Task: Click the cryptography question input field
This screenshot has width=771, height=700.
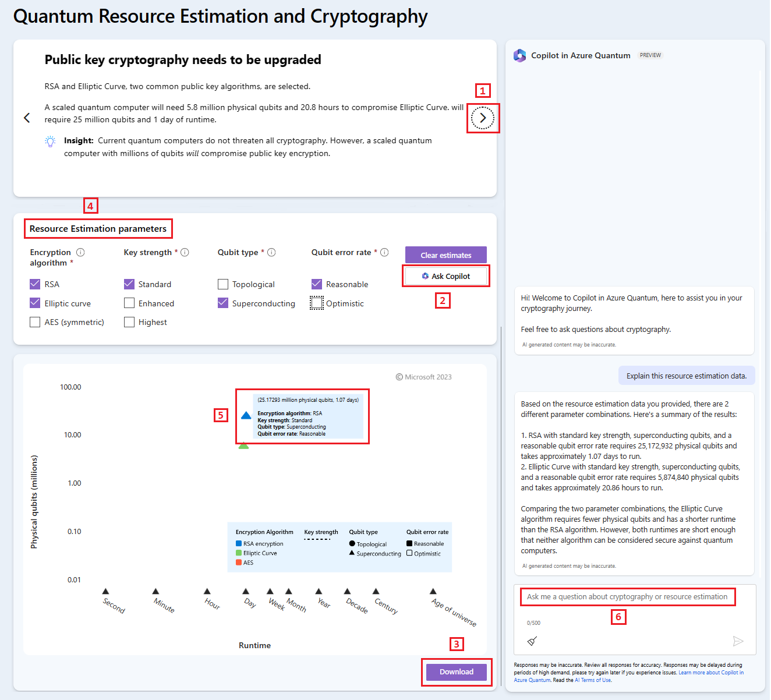Action: 628,597
